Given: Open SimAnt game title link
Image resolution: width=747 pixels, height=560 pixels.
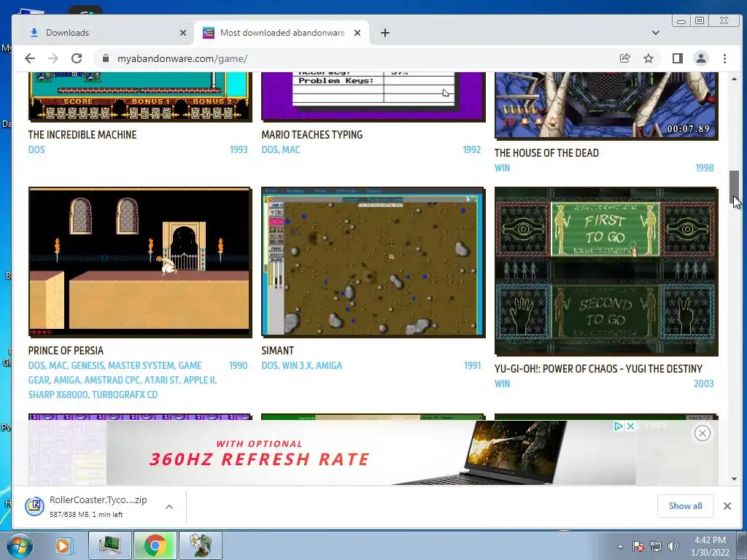Looking at the screenshot, I should 278,351.
